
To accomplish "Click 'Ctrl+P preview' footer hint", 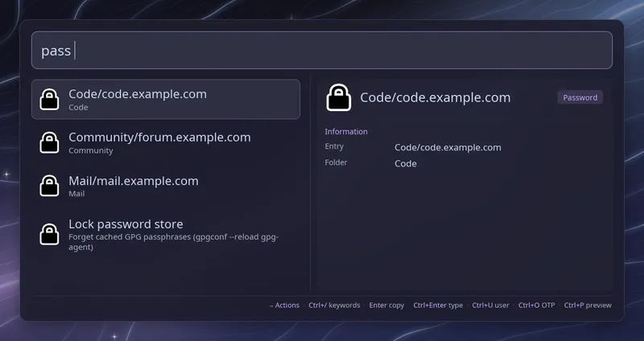I will [x=588, y=306].
